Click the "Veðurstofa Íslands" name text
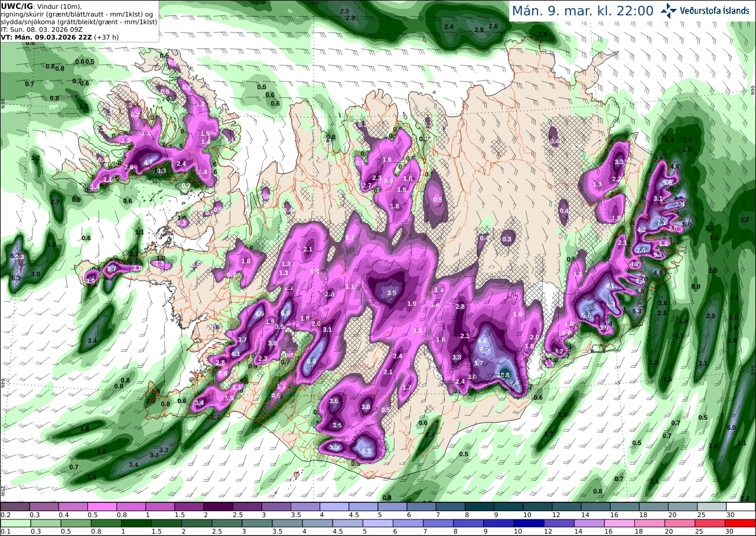 715,11
